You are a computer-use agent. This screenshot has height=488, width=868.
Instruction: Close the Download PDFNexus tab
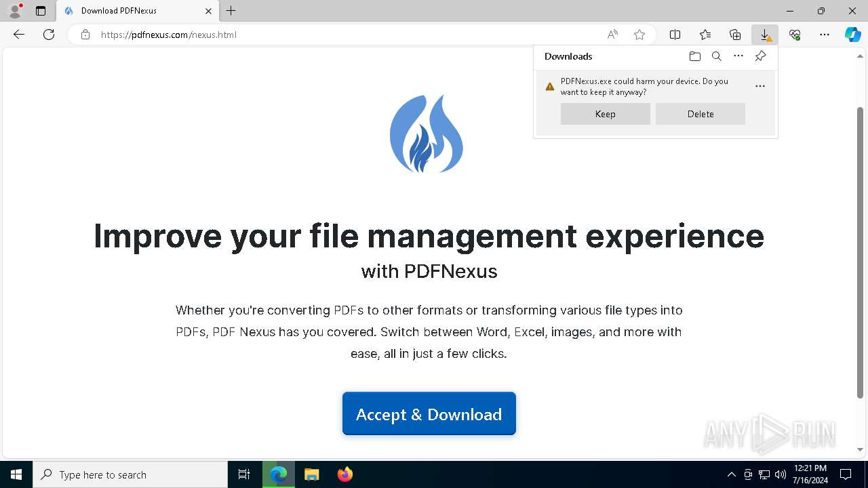(208, 11)
